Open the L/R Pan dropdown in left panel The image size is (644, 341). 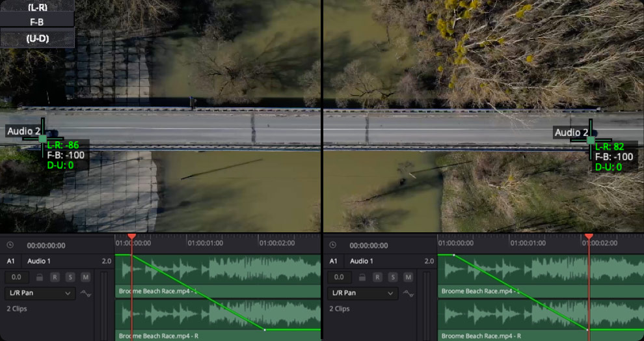[40, 293]
